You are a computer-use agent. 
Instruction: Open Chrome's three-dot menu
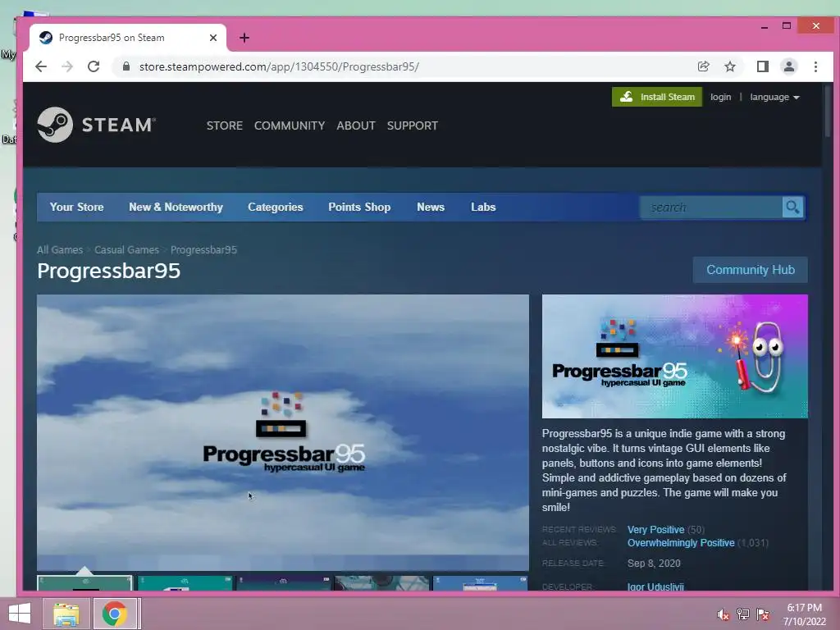[x=815, y=66]
